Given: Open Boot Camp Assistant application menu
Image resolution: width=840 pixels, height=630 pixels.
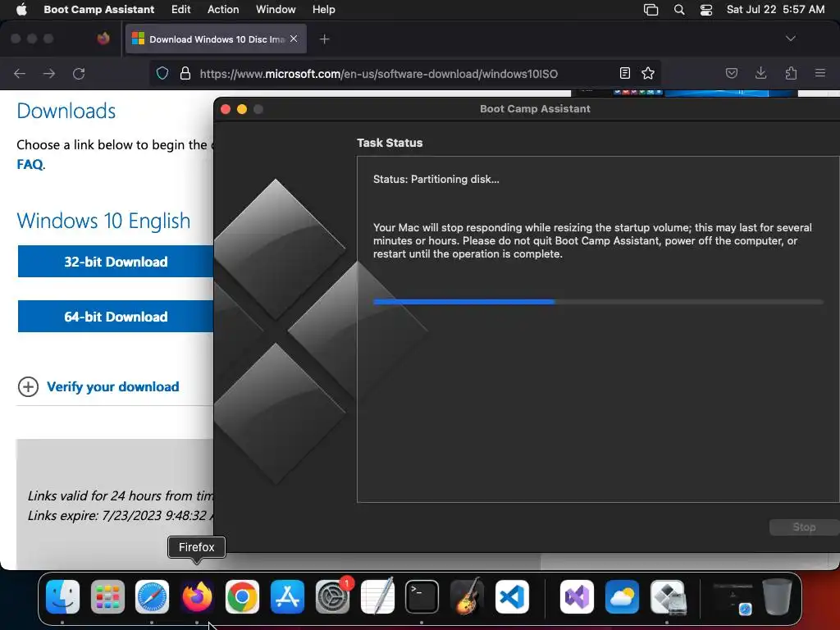Looking at the screenshot, I should coord(98,9).
